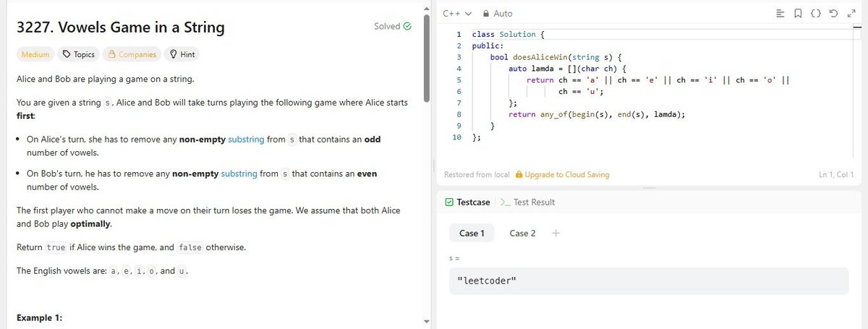This screenshot has width=868, height=329.
Task: Open the C++ language dropdown
Action: point(456,13)
